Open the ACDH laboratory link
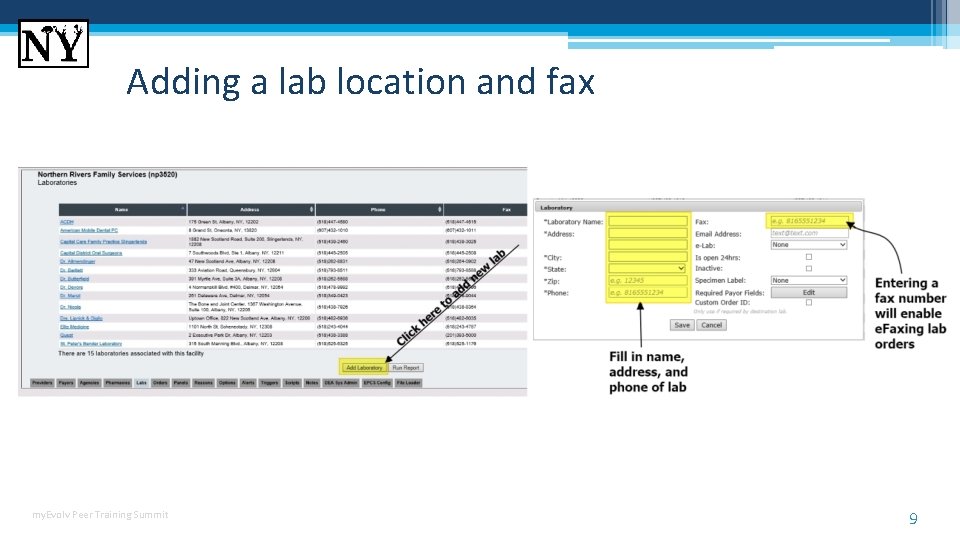960x540 pixels. coord(67,222)
